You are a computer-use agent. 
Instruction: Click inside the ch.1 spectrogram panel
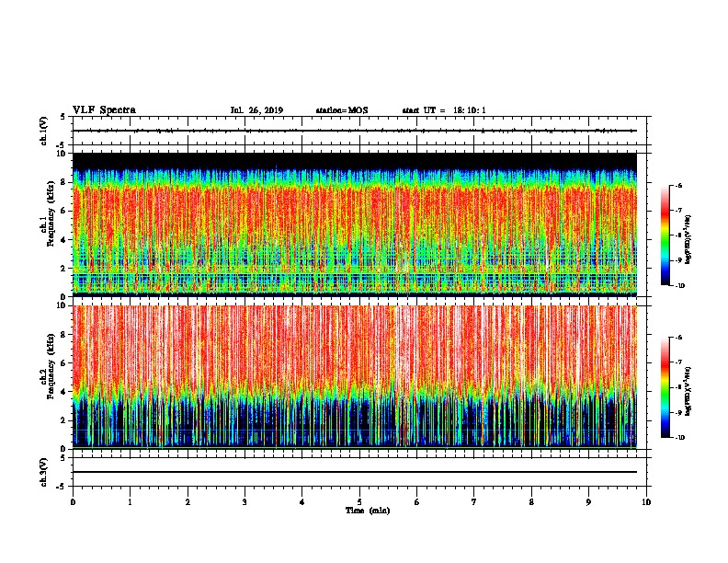[x=355, y=224]
